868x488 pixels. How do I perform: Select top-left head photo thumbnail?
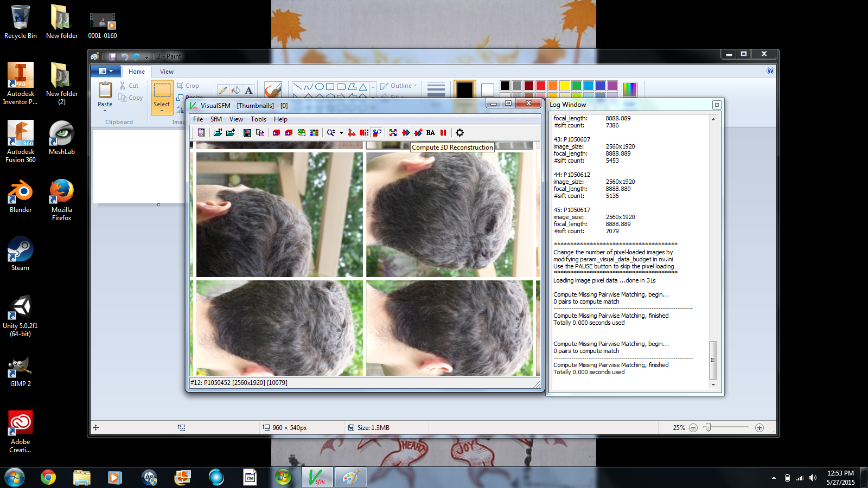coord(279,215)
